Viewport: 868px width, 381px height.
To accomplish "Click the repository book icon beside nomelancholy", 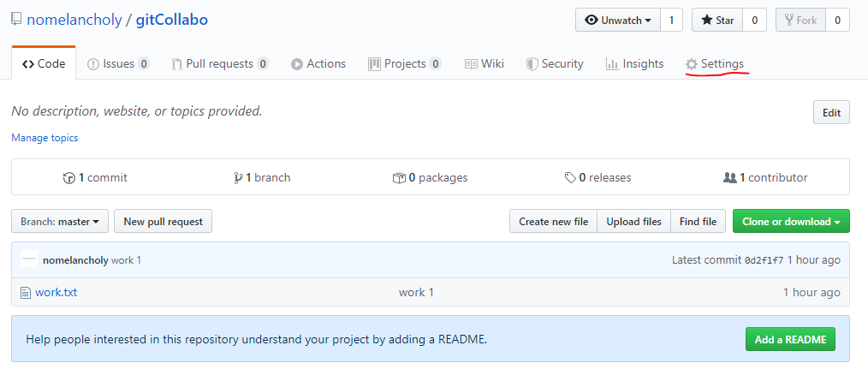I will (16, 20).
